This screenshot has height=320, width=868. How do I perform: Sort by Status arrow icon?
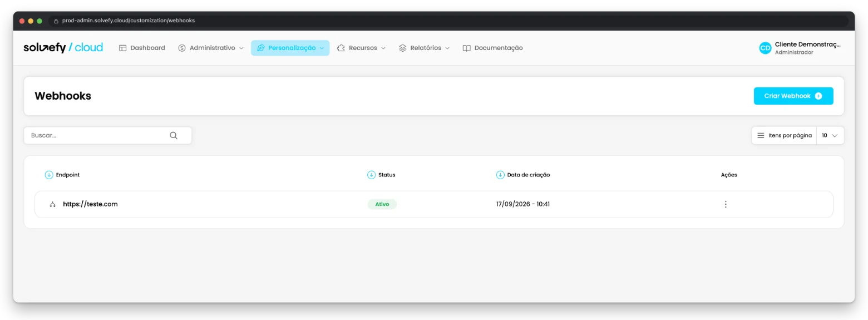pos(371,175)
